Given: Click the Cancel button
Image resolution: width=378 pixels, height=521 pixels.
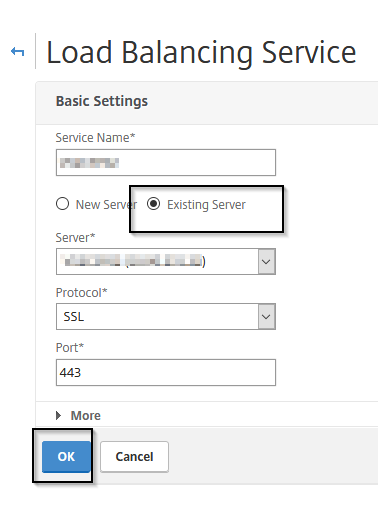Looking at the screenshot, I should pos(134,457).
